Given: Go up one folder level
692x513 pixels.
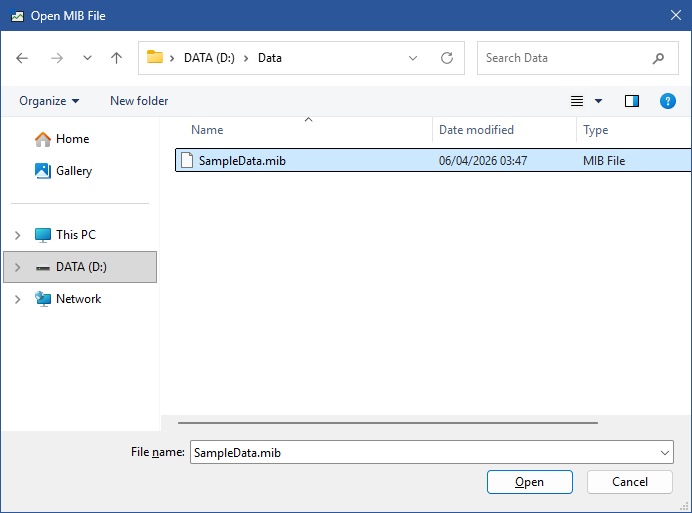Looking at the screenshot, I should [x=116, y=58].
